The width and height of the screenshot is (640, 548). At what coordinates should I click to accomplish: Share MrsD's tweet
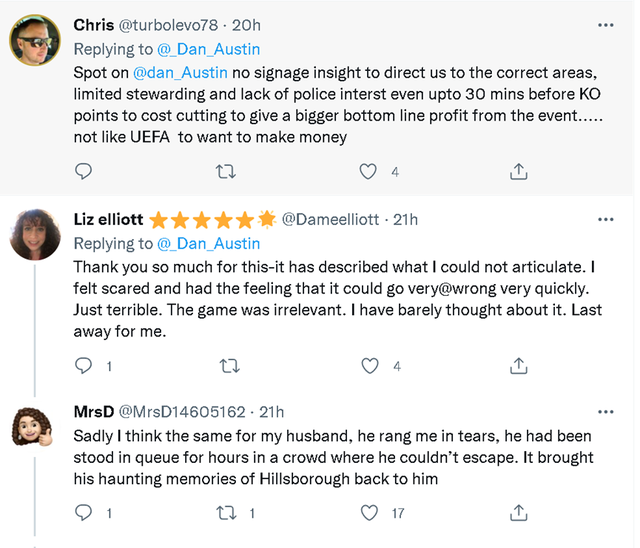[518, 513]
